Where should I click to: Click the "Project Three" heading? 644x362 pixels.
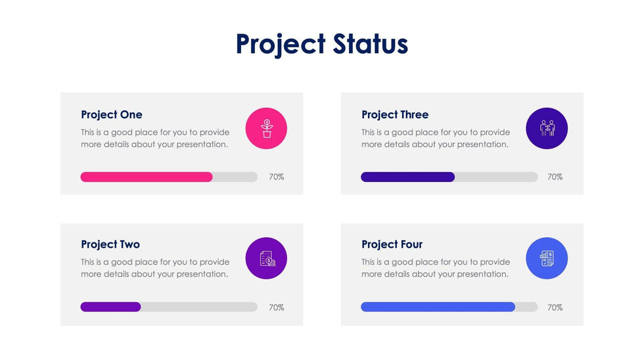point(395,115)
